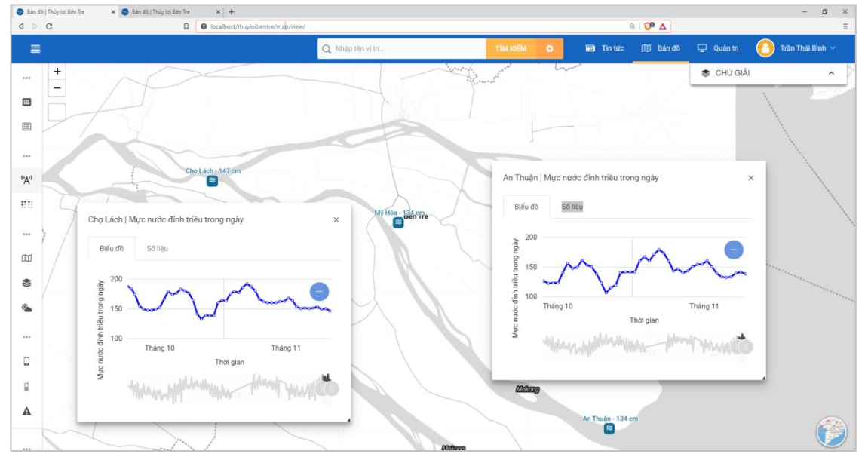Click the An Thuận station map marker
868x463 pixels.
pos(609,428)
